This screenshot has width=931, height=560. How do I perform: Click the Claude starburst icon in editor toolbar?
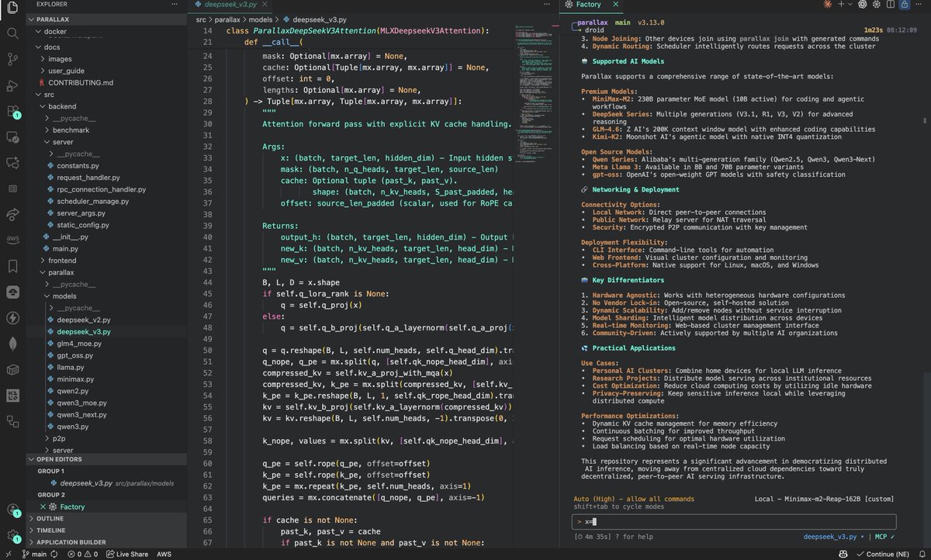(829, 5)
